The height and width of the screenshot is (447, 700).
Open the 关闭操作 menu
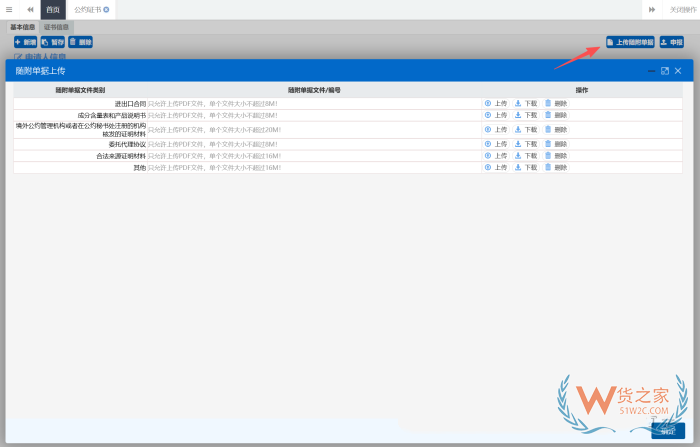(683, 9)
